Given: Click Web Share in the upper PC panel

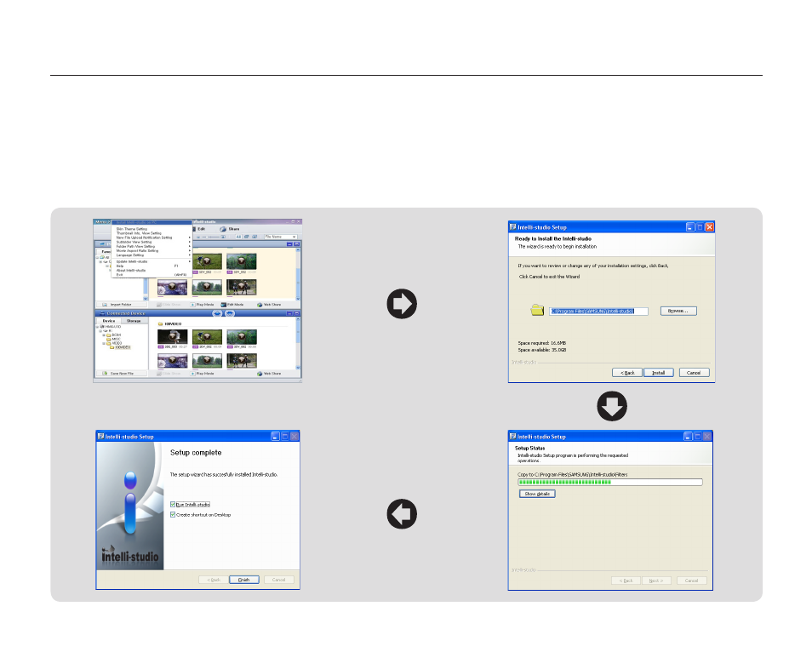Looking at the screenshot, I should coord(269,305).
